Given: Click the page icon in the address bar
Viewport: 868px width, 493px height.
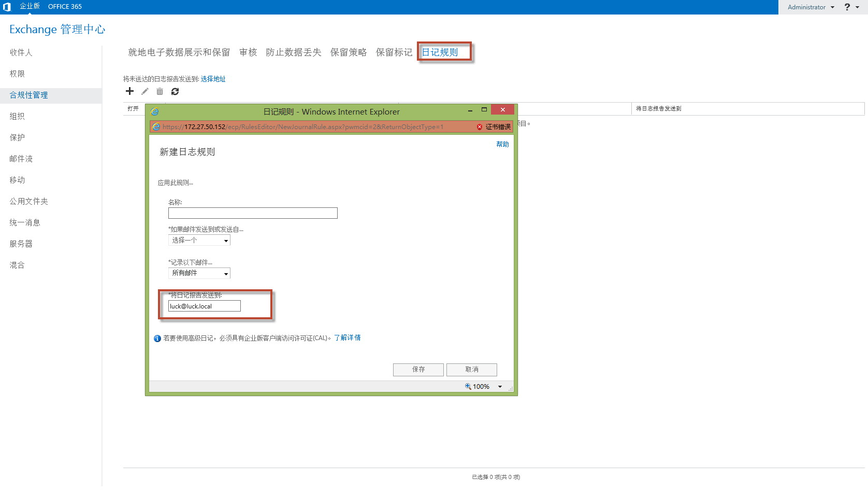Looking at the screenshot, I should click(156, 126).
